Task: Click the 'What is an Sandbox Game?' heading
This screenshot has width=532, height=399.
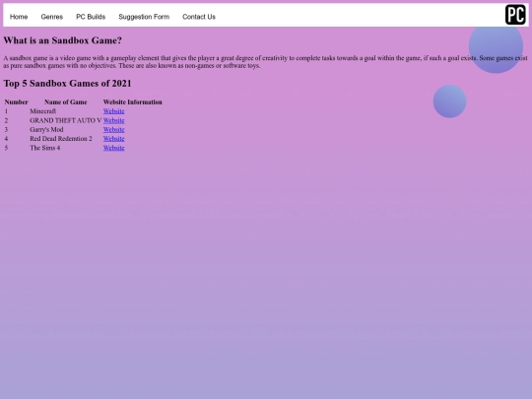Action: 62,40
